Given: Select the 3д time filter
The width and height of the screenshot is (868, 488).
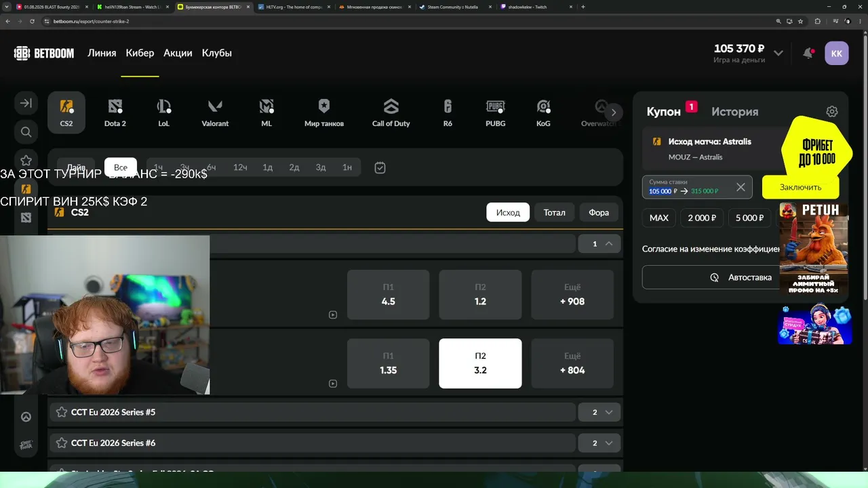Looking at the screenshot, I should coord(321,167).
